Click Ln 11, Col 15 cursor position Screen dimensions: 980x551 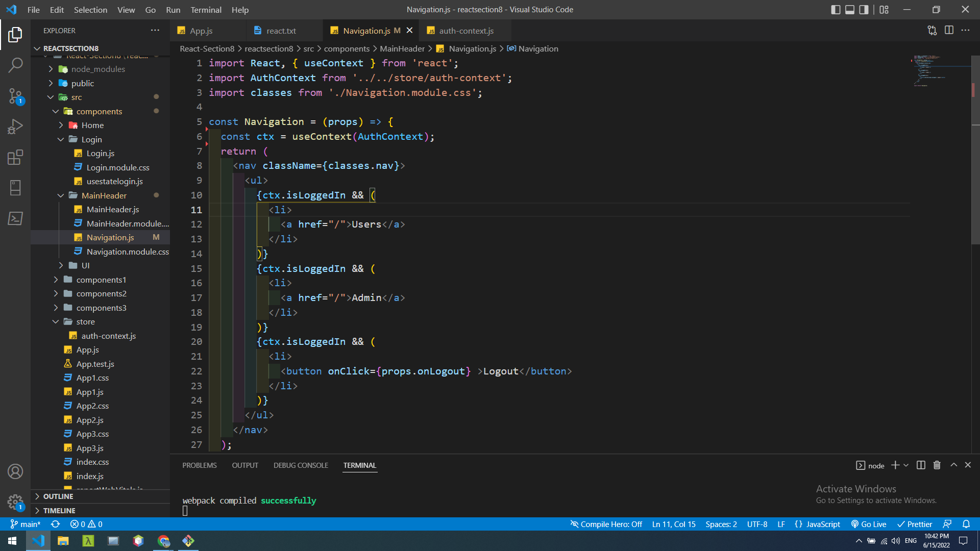674,524
